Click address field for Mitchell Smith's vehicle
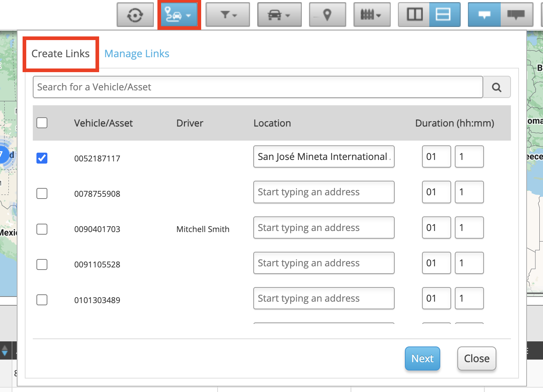The height and width of the screenshot is (392, 543). (324, 228)
